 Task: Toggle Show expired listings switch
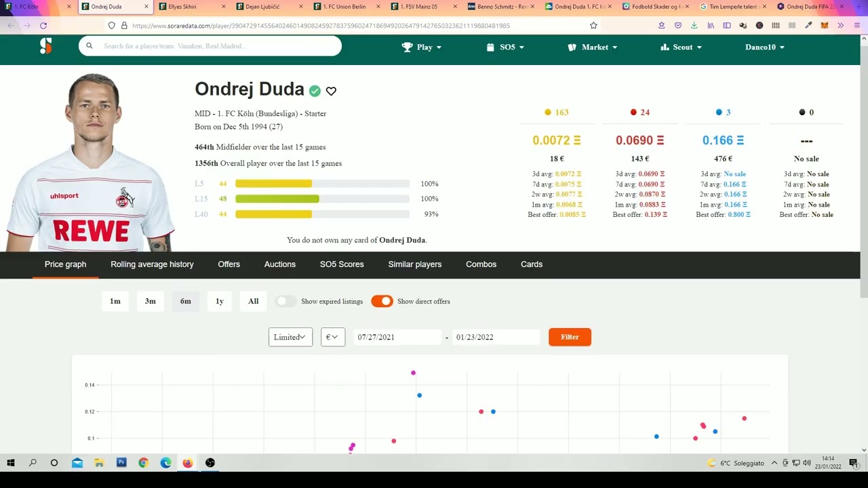pos(285,301)
